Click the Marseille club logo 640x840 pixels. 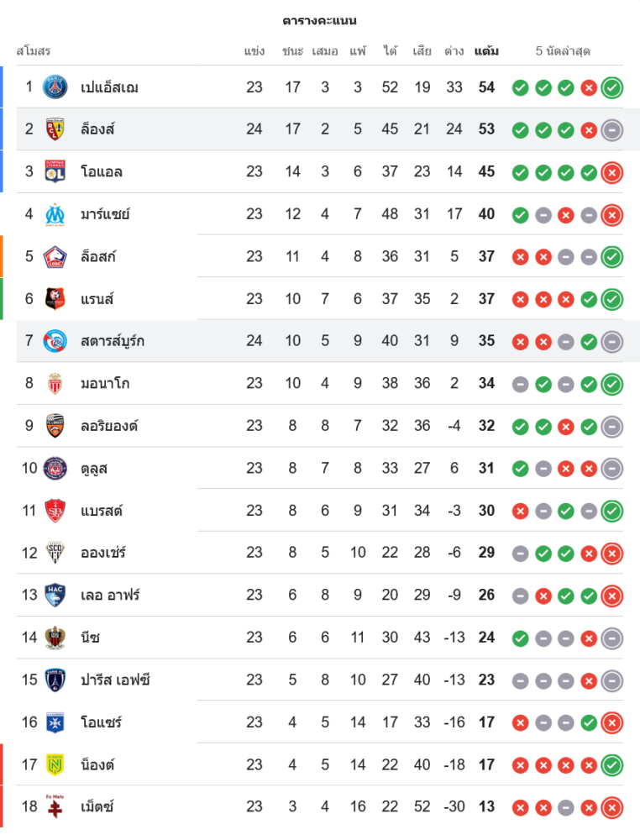click(x=55, y=214)
